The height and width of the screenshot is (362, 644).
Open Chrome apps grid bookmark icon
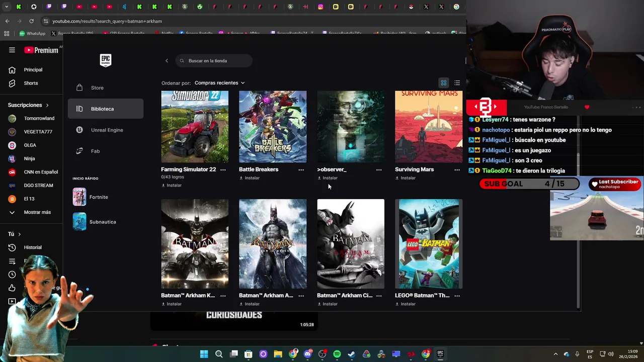pyautogui.click(x=7, y=34)
